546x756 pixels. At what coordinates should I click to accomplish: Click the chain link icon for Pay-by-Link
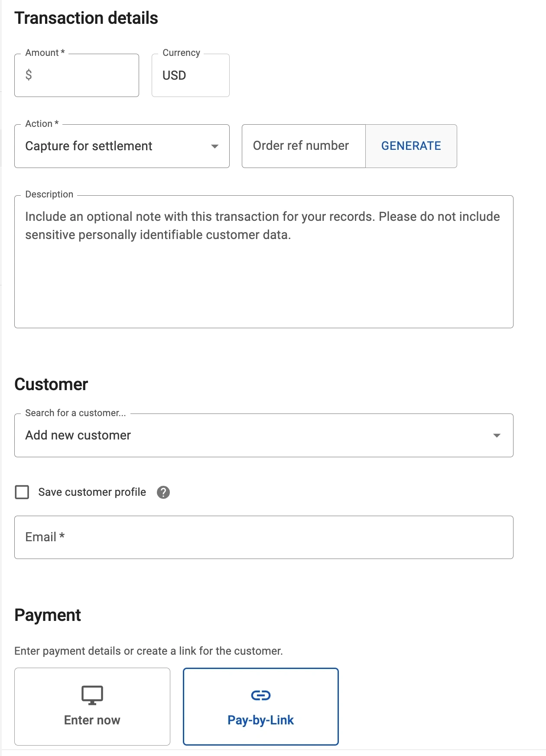(261, 695)
